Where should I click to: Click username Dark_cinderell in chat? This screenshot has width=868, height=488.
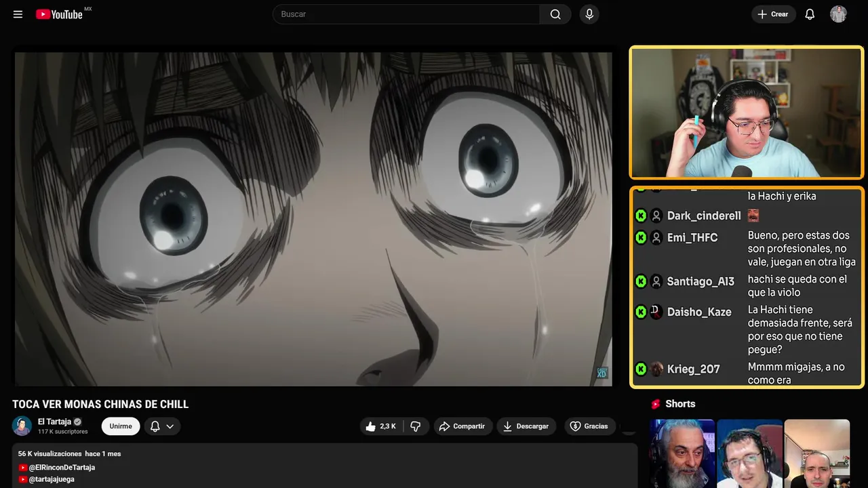coord(704,216)
